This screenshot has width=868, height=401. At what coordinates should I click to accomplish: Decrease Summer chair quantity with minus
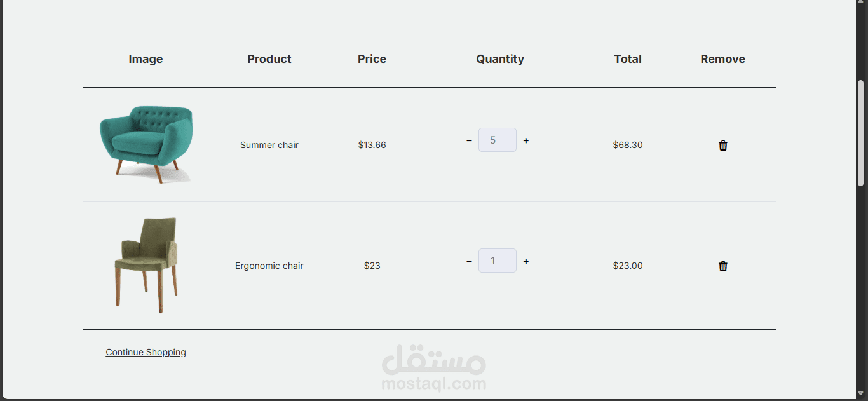(x=469, y=140)
